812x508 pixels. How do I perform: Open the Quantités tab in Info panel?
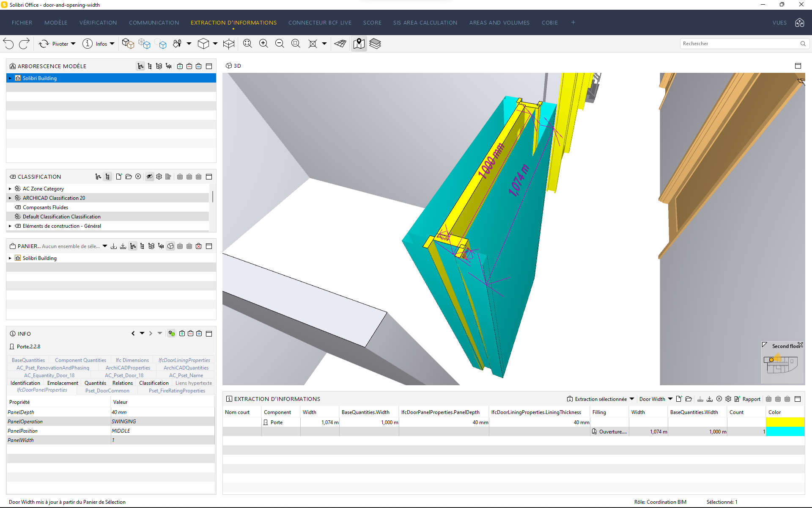[96, 383]
